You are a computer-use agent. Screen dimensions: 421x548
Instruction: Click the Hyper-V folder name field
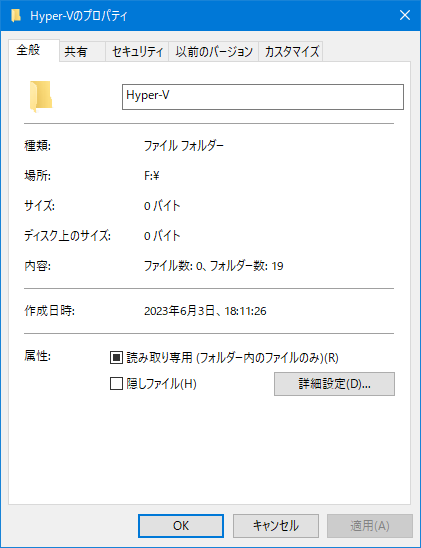tap(263, 97)
